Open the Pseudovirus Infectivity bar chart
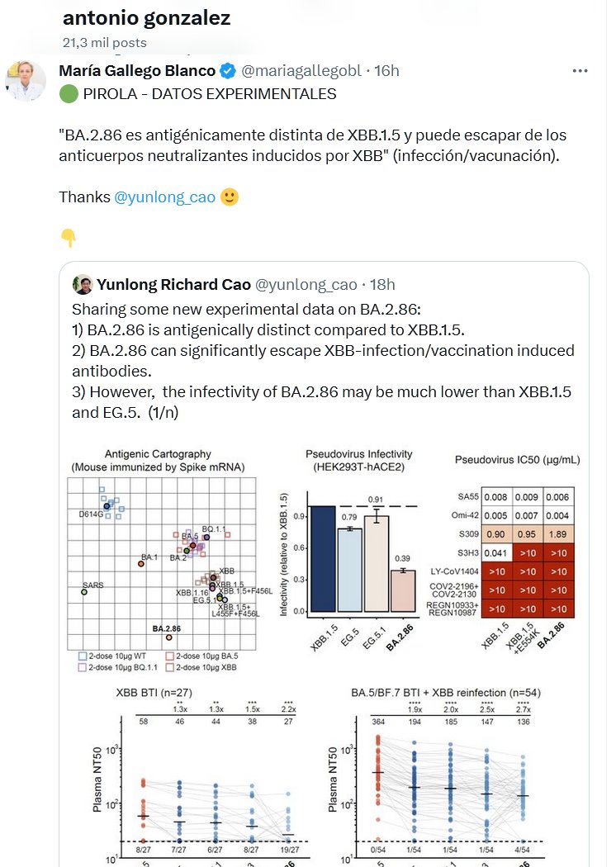The image size is (616, 867). click(x=358, y=547)
